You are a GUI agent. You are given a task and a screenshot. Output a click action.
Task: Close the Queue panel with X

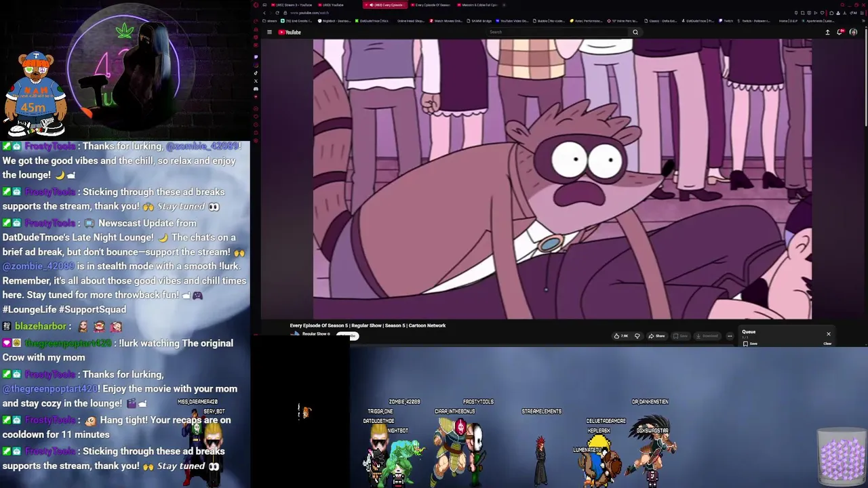point(828,334)
